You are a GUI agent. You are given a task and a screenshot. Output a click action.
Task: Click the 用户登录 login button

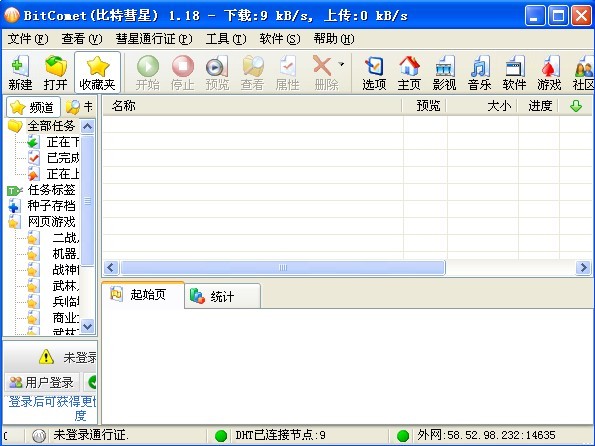coord(42,382)
